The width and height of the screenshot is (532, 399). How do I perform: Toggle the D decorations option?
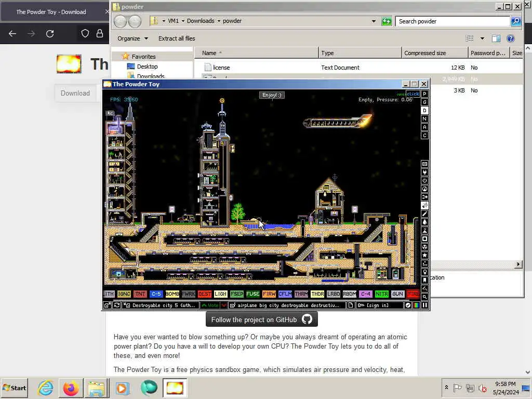424,110
